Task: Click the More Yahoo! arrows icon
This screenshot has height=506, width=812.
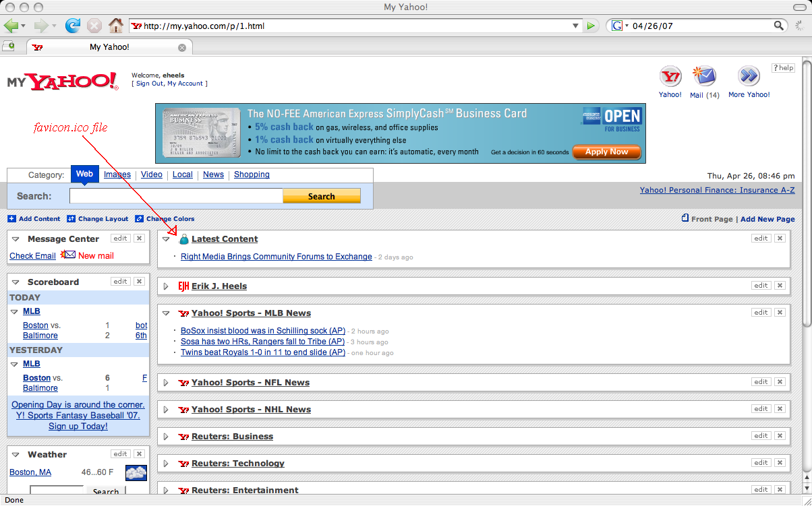Action: (x=749, y=77)
